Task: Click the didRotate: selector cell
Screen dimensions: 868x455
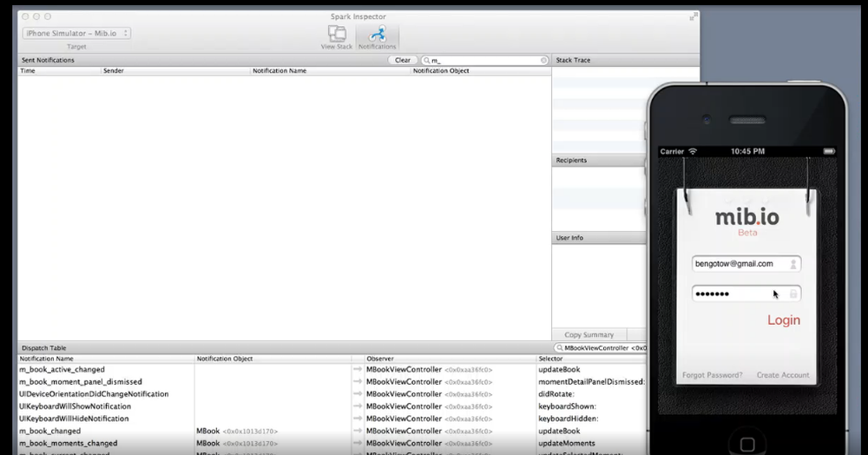Action: pyautogui.click(x=556, y=394)
